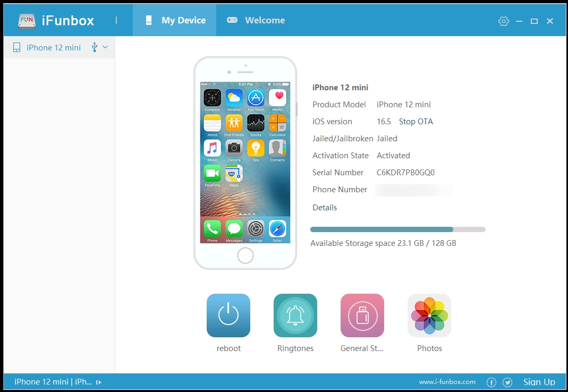Click the 'General St...' label text
This screenshot has width=568, height=392.
coord(362,348)
